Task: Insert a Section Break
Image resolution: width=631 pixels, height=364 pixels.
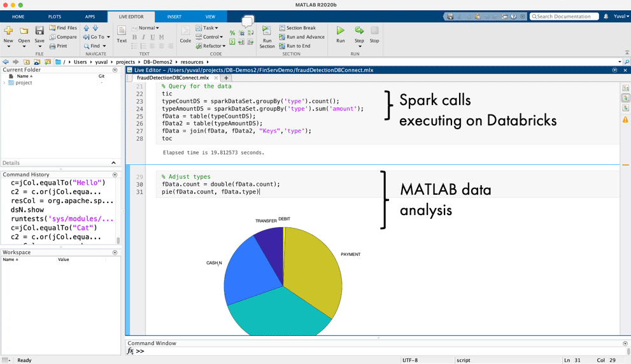Action: point(297,28)
